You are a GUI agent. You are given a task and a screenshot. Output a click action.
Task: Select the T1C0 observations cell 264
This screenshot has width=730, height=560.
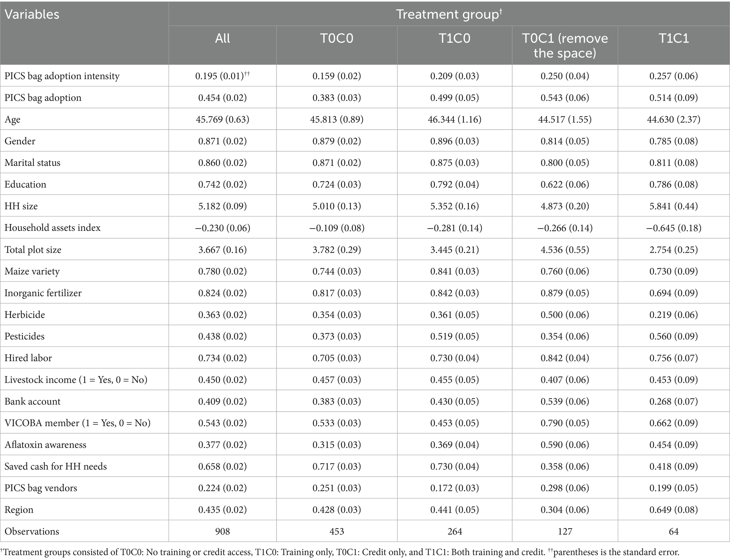tap(455, 531)
